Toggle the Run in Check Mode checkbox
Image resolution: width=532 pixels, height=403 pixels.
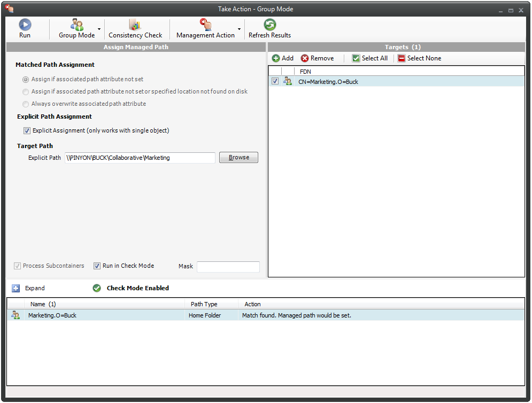click(x=97, y=266)
